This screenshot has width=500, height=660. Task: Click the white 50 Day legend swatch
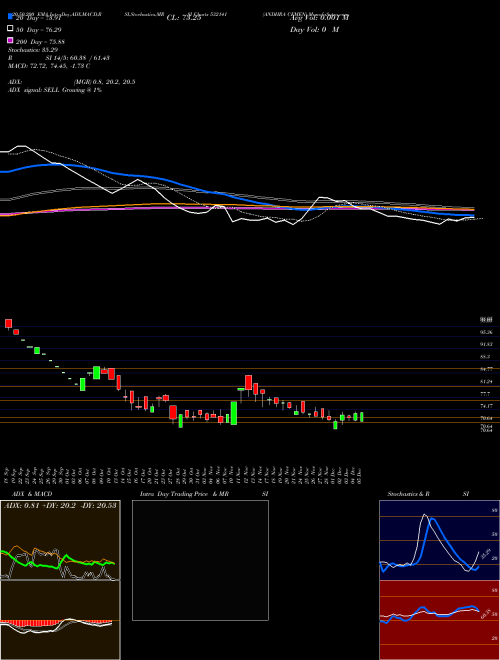click(x=10, y=28)
